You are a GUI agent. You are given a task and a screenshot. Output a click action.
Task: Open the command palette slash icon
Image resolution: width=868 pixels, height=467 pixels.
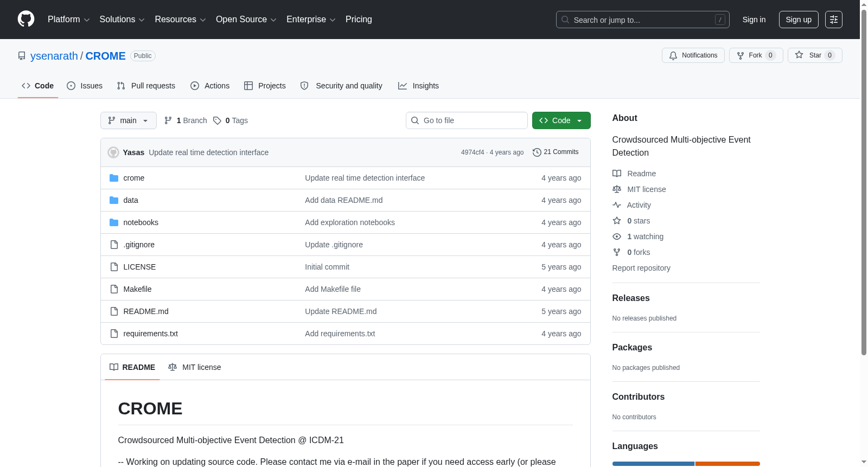click(x=720, y=20)
